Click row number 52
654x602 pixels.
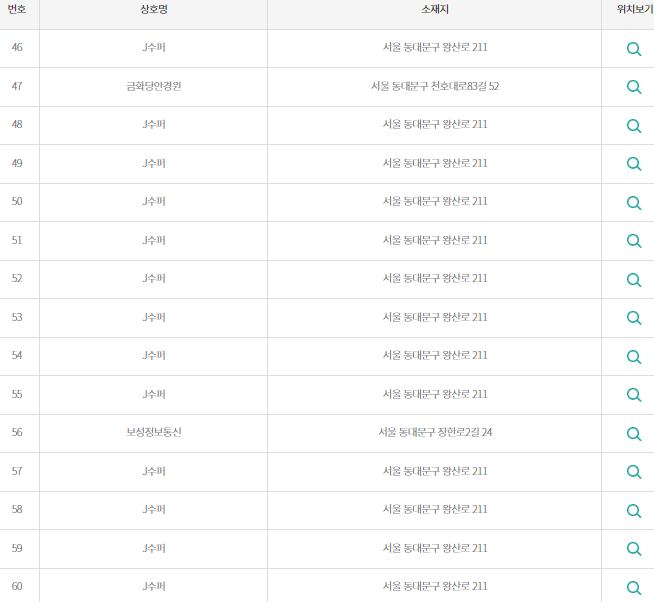coord(17,278)
